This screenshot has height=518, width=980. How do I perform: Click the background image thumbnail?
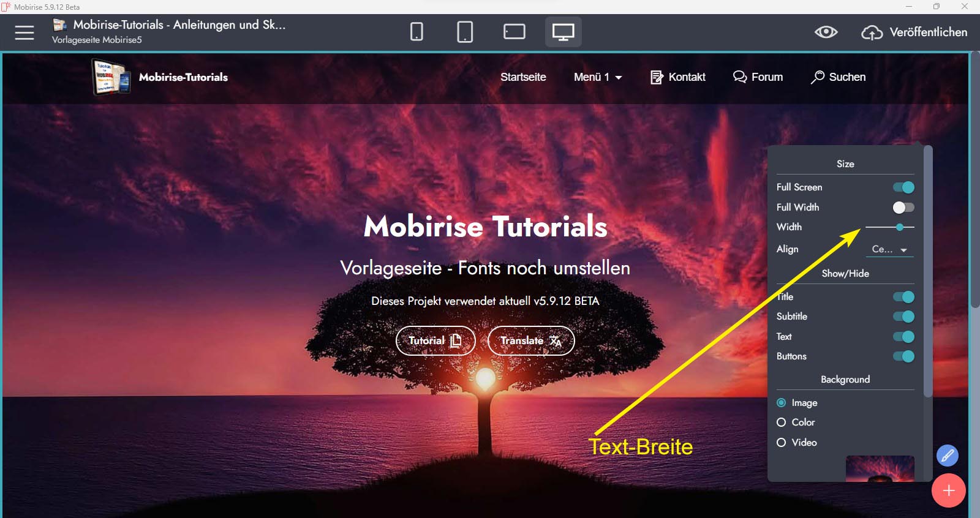[x=880, y=468]
